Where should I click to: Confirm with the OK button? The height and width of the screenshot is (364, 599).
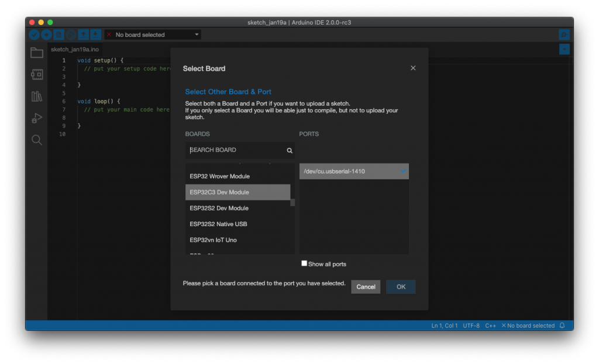pyautogui.click(x=401, y=287)
